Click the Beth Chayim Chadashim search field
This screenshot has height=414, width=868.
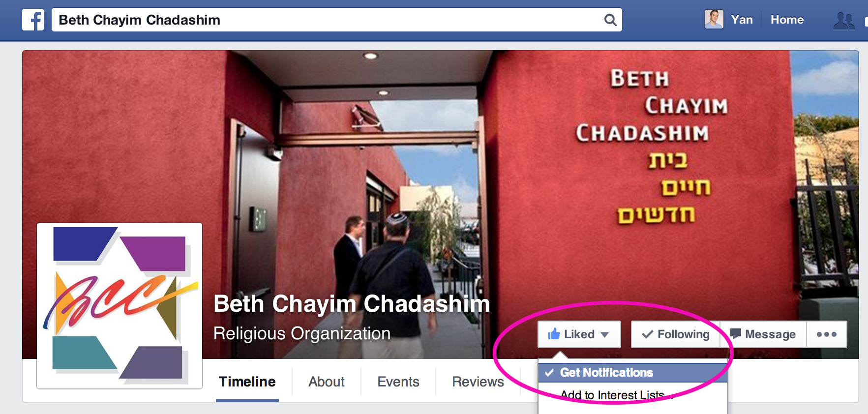pos(337,20)
